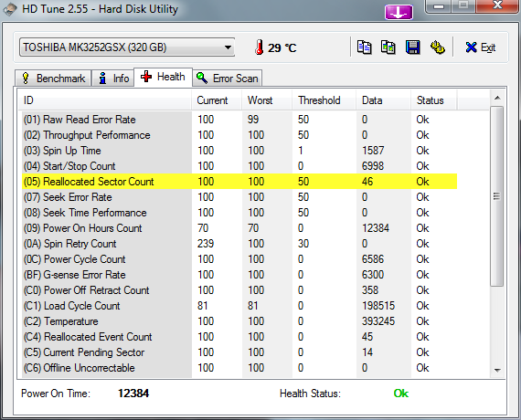Click the ID column header
This screenshot has height=420, width=521.
(105, 100)
